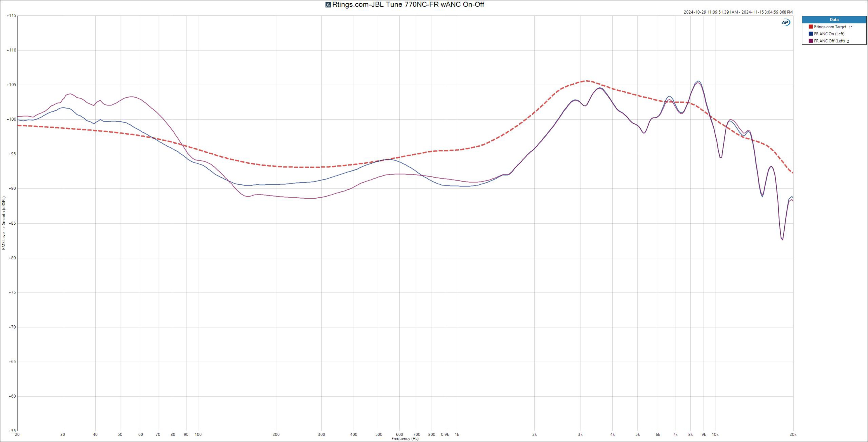The image size is (868, 442).
Task: Click the blue FR ANC On swatch
Action: [x=811, y=34]
